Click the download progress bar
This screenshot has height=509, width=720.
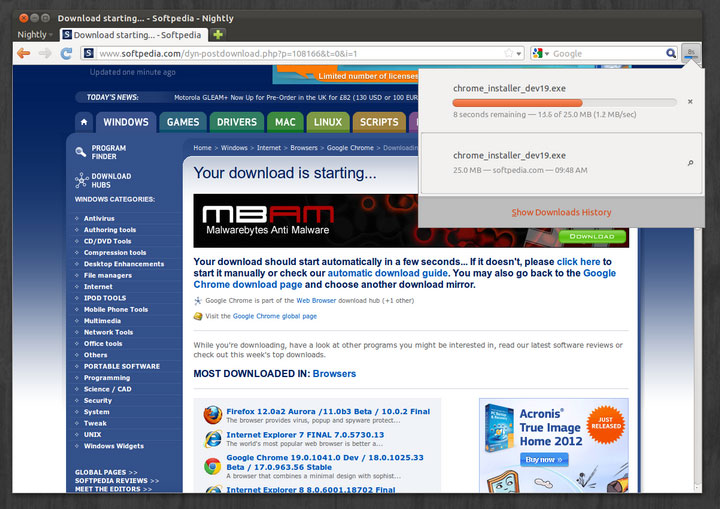click(564, 103)
